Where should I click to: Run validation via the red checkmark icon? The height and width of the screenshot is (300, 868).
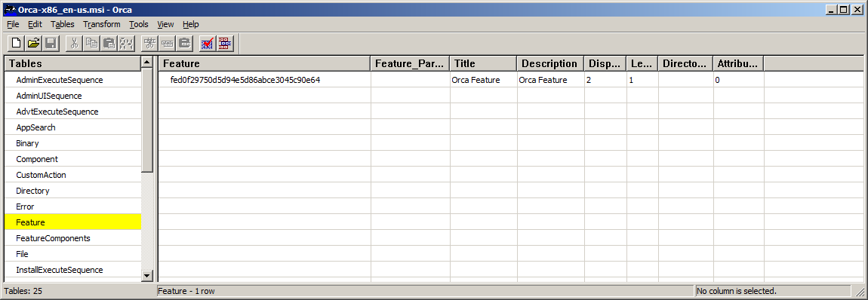pyautogui.click(x=208, y=44)
